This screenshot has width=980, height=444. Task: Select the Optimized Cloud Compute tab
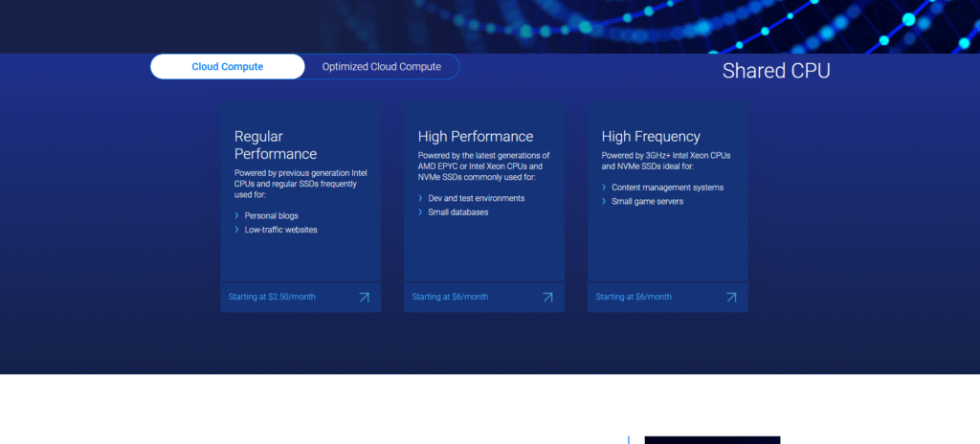tap(381, 67)
